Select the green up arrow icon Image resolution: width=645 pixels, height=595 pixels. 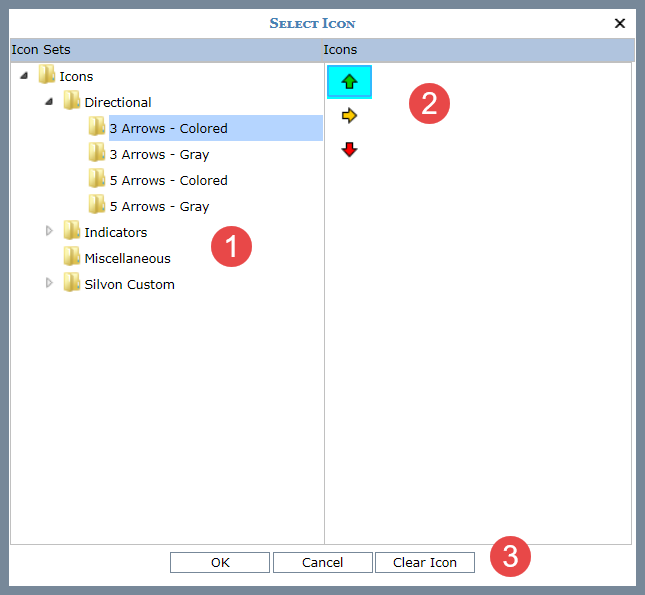(x=349, y=82)
